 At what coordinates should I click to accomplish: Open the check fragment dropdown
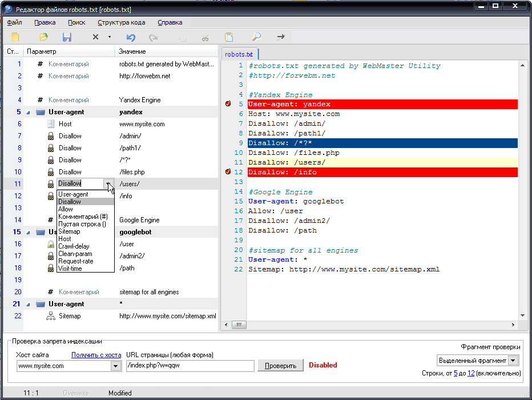[513, 361]
